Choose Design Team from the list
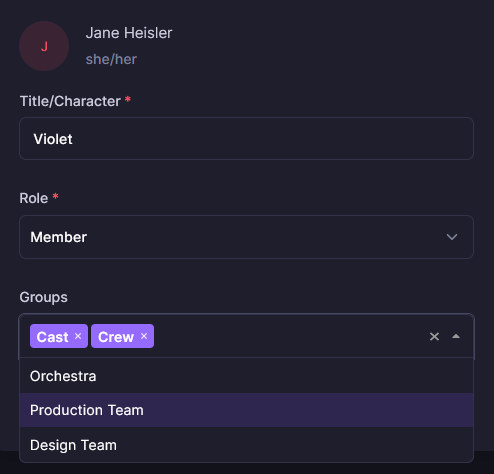The height and width of the screenshot is (474, 494). [246, 445]
